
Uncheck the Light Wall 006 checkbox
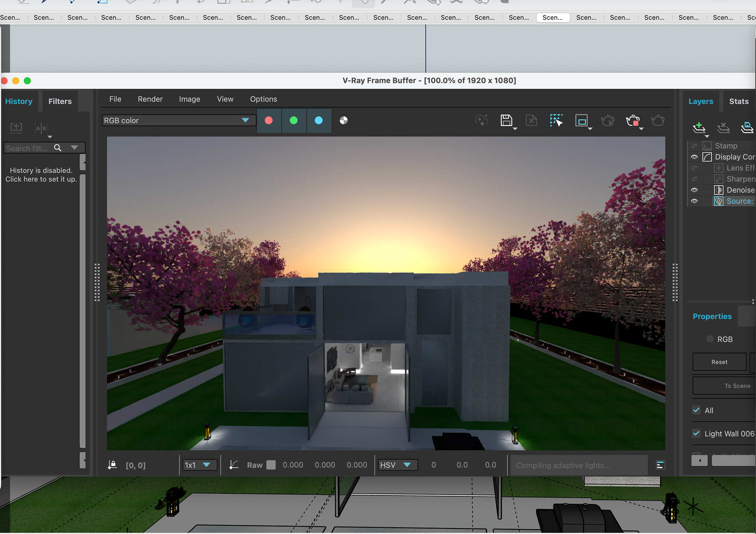(x=697, y=433)
